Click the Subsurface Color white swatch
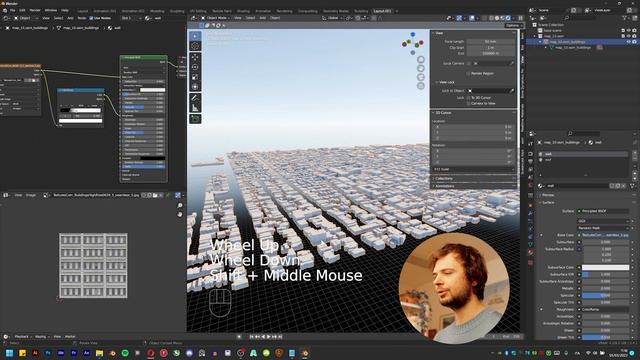 [605, 267]
